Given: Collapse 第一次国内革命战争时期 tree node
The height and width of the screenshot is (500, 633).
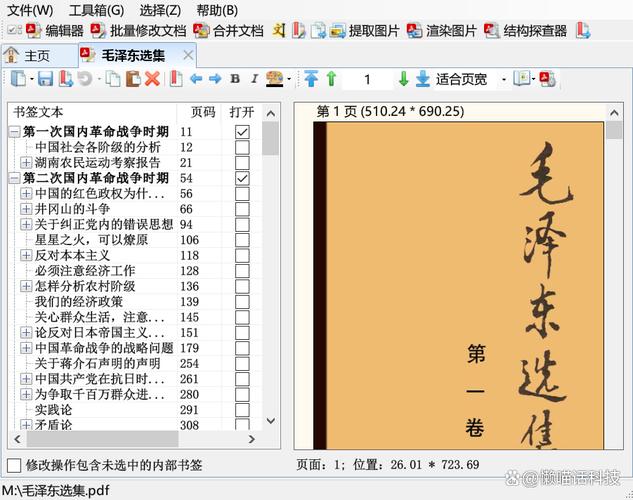Looking at the screenshot, I should click(x=15, y=132).
